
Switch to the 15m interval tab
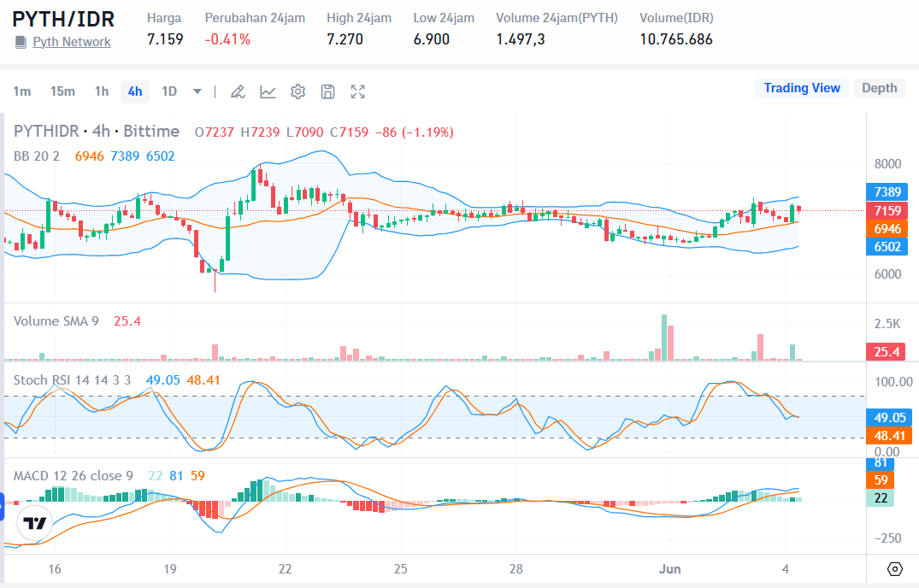(62, 91)
